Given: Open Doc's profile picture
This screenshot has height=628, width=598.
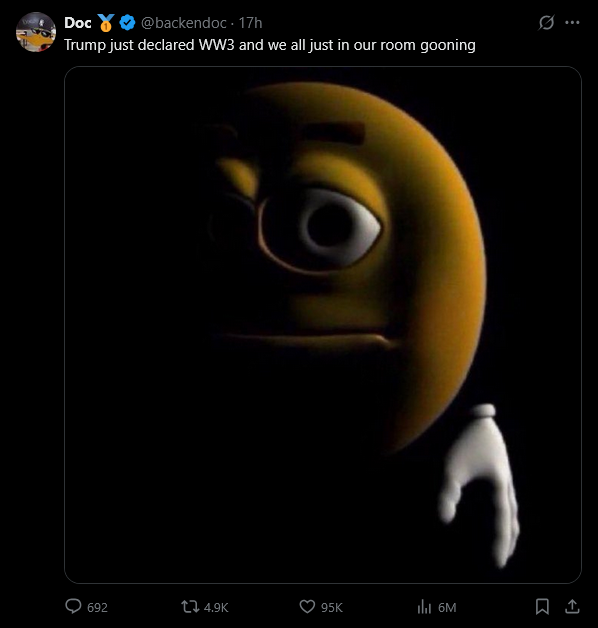Looking at the screenshot, I should (x=36, y=32).
